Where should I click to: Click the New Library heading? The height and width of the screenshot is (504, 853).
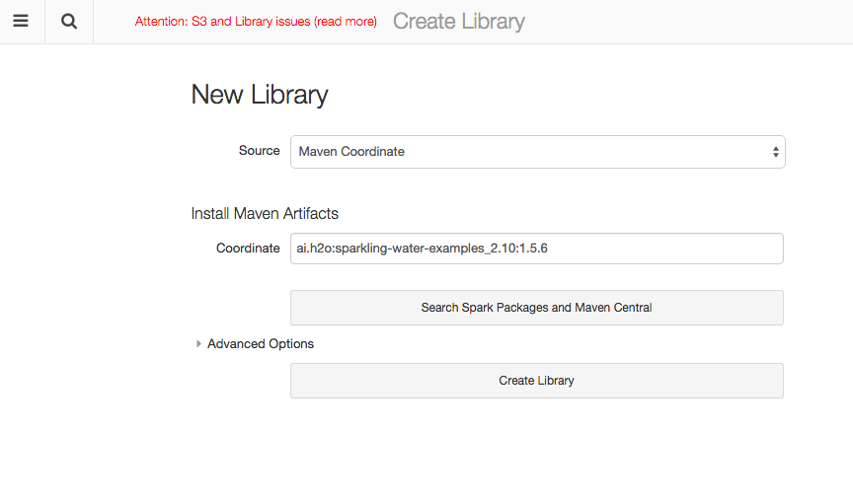coord(259,95)
